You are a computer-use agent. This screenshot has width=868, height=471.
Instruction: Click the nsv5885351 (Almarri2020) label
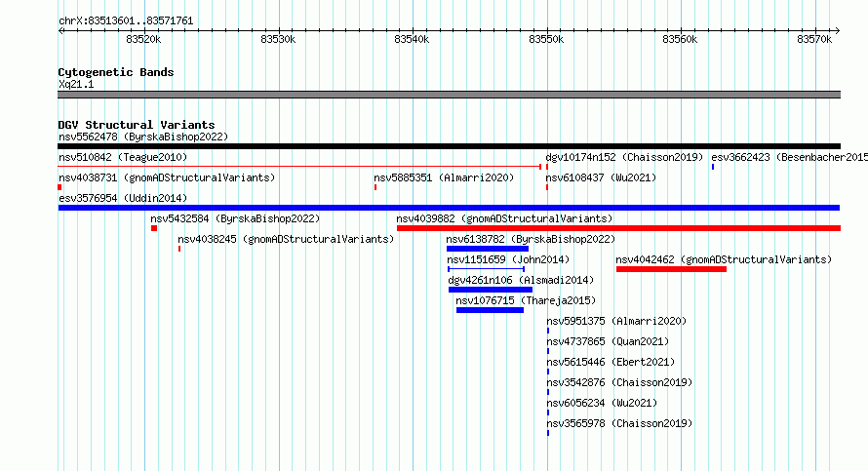coord(444,177)
